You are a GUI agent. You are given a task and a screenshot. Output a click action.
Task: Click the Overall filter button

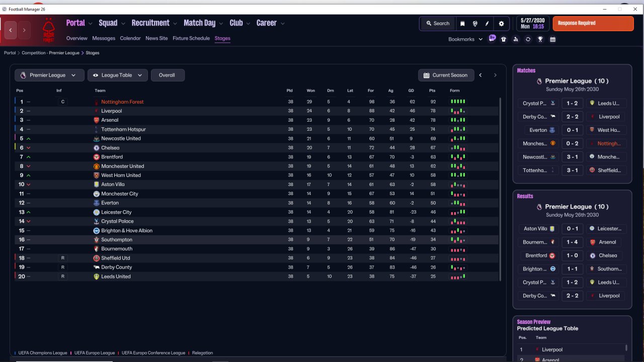point(168,75)
